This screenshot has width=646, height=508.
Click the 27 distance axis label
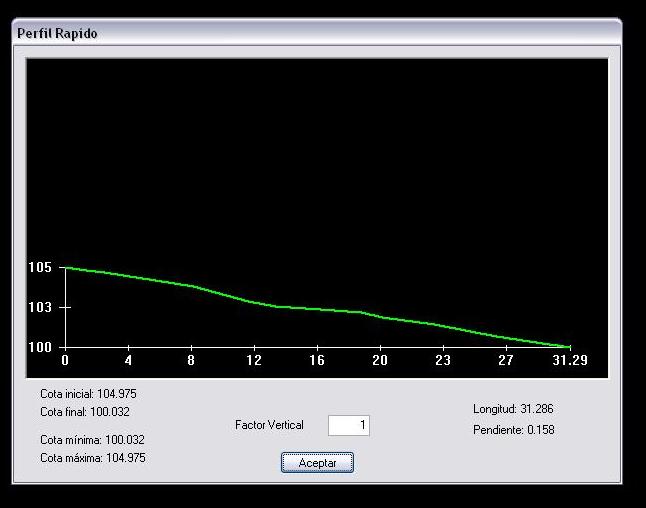(506, 361)
